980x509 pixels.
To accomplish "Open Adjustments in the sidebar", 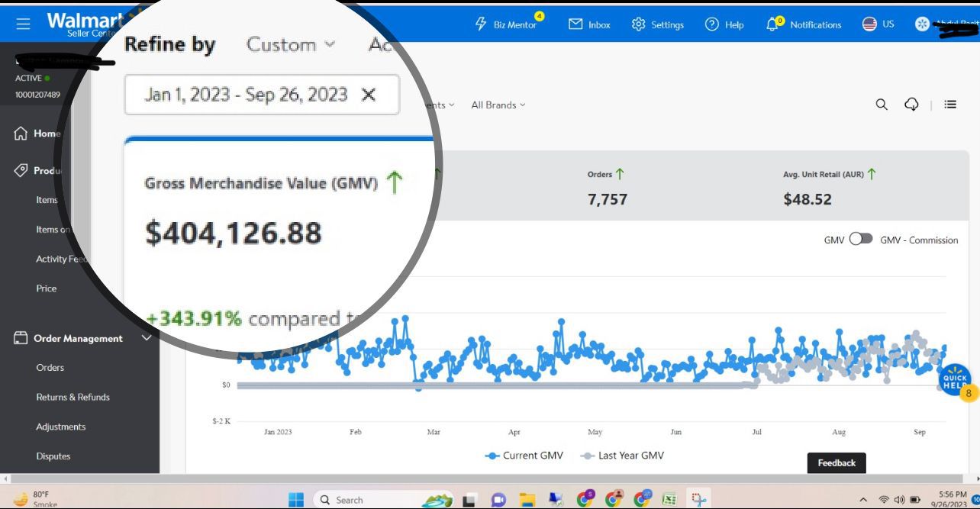I will 61,427.
